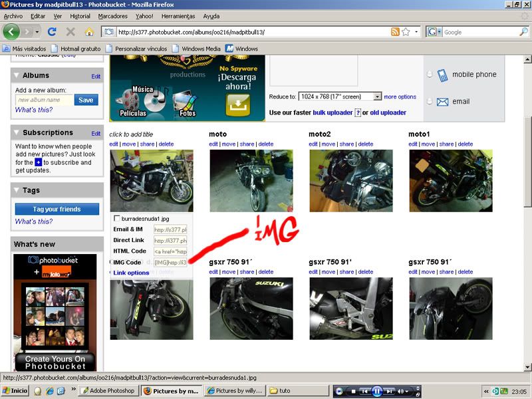Stop playback in the taskbar media player

click(x=353, y=391)
